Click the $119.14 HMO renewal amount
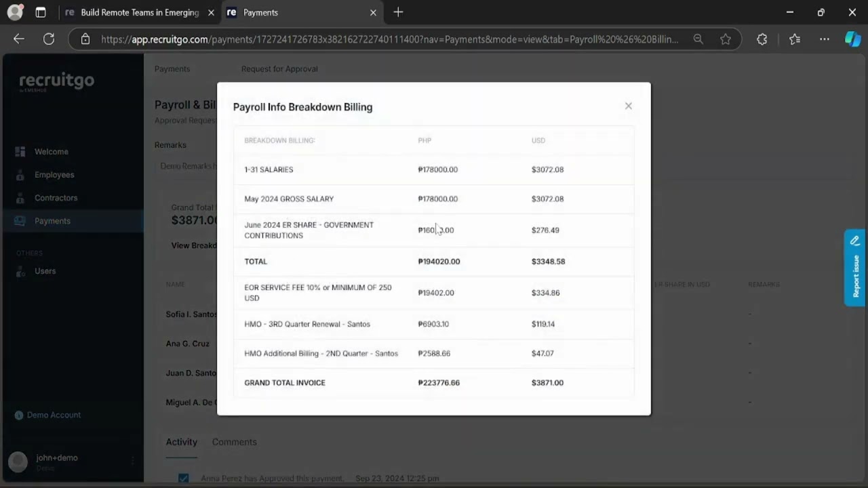The height and width of the screenshot is (488, 868). pyautogui.click(x=543, y=324)
